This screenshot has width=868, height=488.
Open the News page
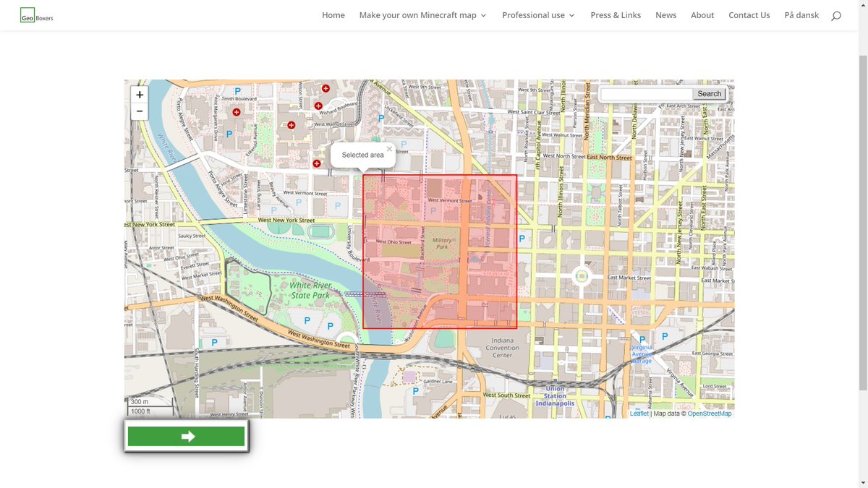click(666, 15)
